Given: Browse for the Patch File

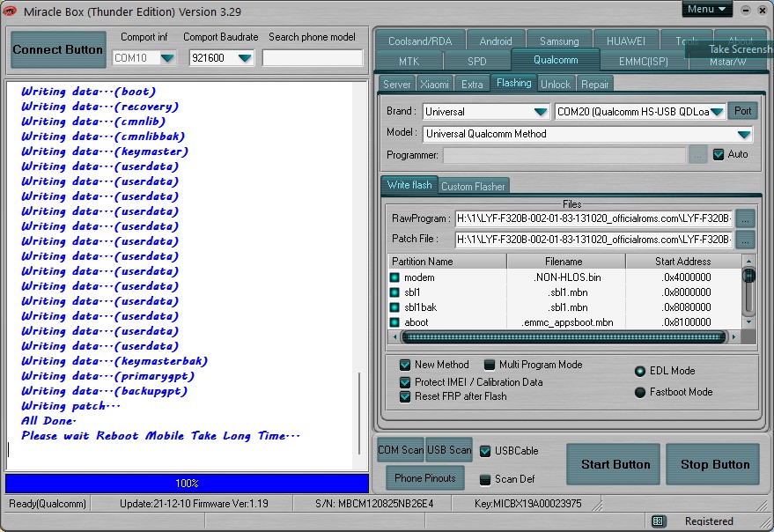Looking at the screenshot, I should (745, 240).
